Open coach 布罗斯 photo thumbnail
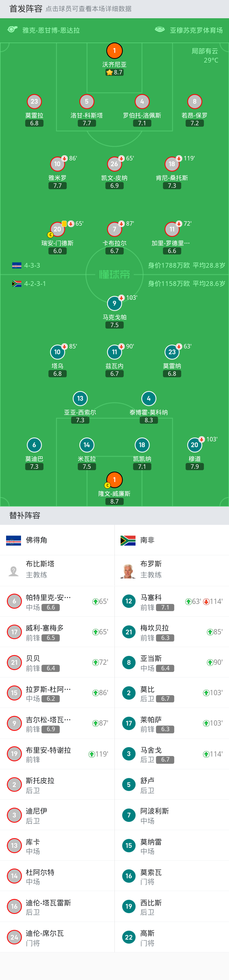Screen dimensions: 229x980 (x=128, y=571)
